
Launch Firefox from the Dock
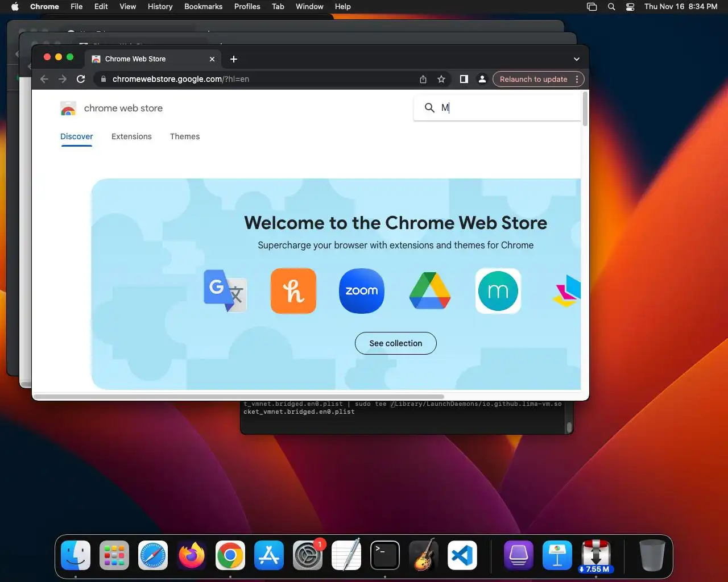[192, 555]
